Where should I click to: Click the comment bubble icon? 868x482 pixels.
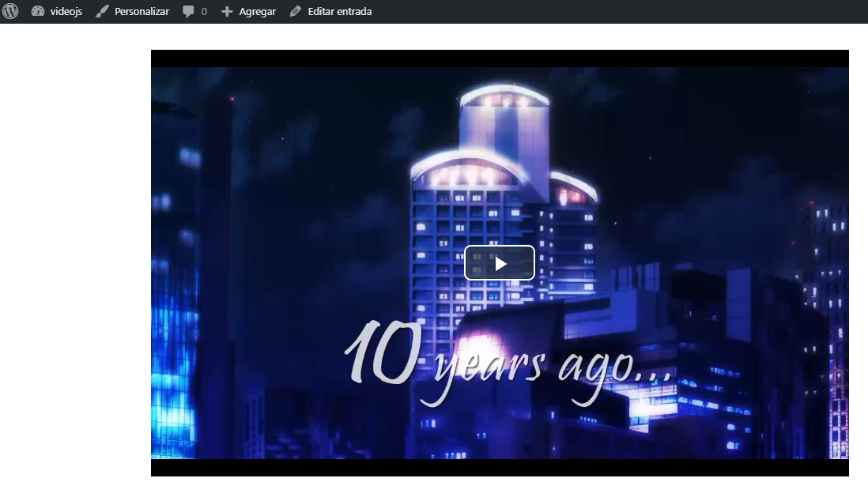pyautogui.click(x=188, y=11)
